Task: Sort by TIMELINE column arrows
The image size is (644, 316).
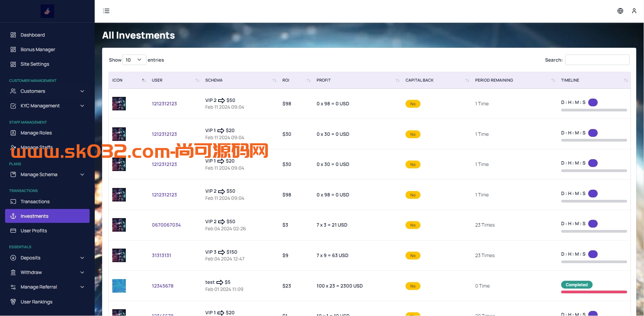Action: 626,80
